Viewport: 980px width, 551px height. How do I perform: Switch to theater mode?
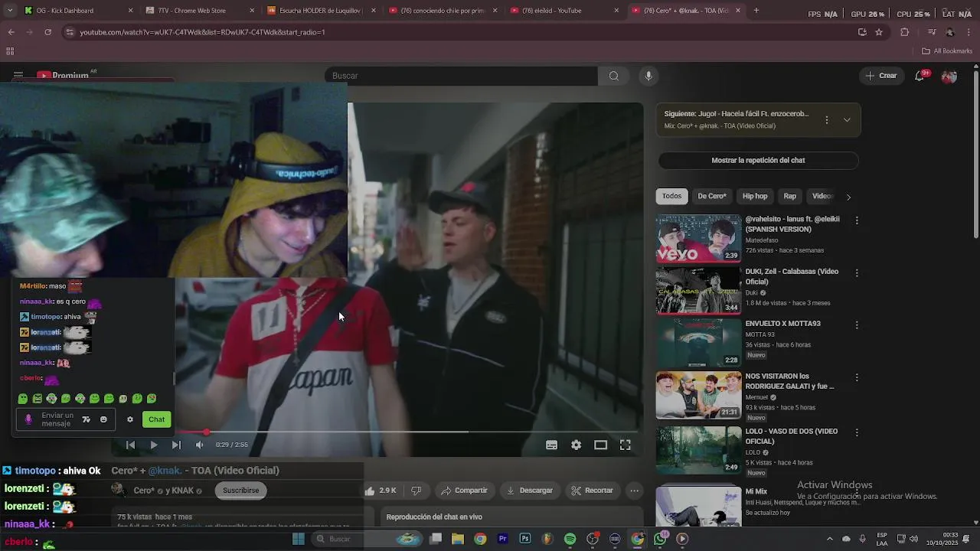pyautogui.click(x=600, y=445)
